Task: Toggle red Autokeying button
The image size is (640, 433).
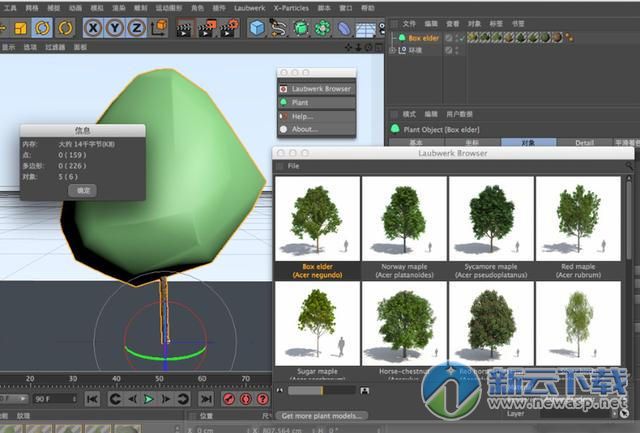Action: click(246, 399)
